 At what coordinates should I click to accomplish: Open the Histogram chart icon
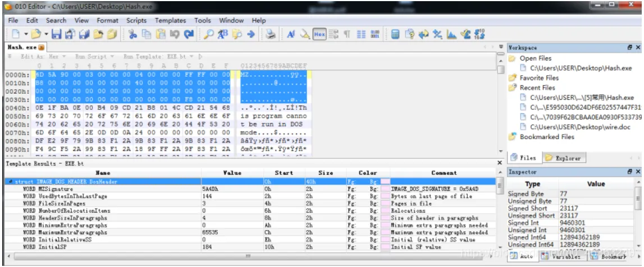pos(451,34)
